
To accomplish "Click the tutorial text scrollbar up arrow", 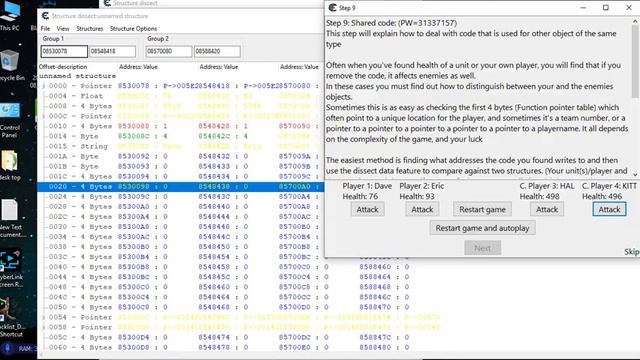I will coord(635,21).
